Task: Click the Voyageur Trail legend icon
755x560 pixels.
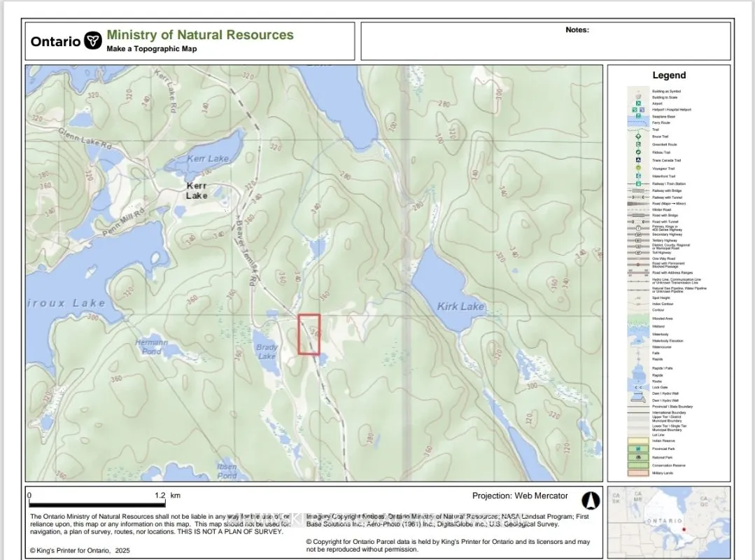Action: tap(638, 168)
